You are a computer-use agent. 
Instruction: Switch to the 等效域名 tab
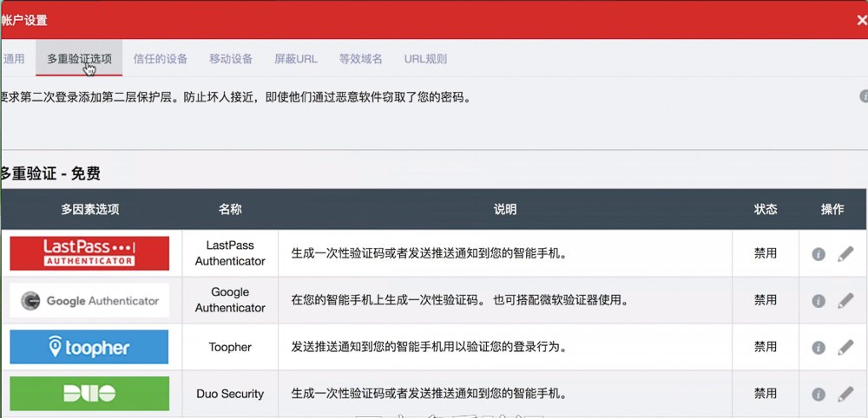[360, 59]
